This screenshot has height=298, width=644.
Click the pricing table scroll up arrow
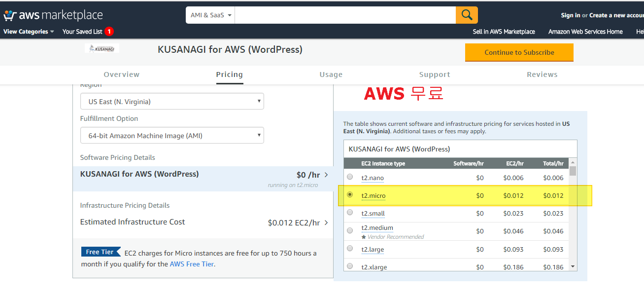tap(573, 162)
